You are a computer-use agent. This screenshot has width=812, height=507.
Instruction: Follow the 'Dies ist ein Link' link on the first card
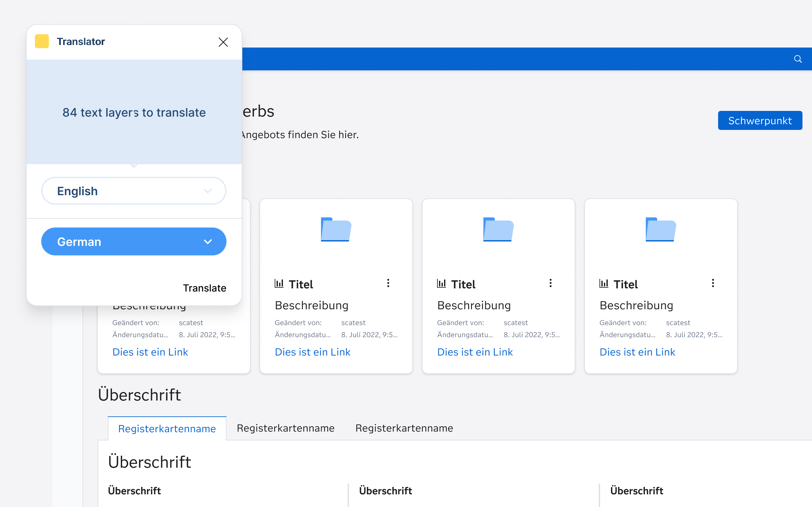(x=150, y=352)
